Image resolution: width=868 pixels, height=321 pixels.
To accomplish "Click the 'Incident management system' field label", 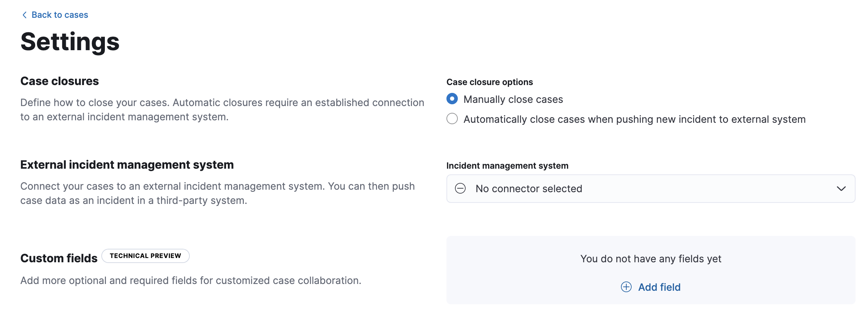I will coord(507,166).
